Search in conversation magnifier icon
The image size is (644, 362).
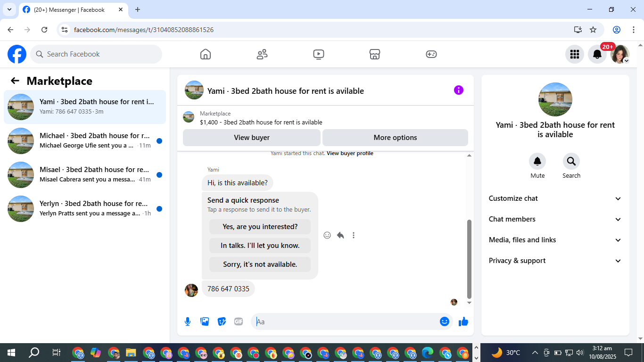(x=571, y=162)
